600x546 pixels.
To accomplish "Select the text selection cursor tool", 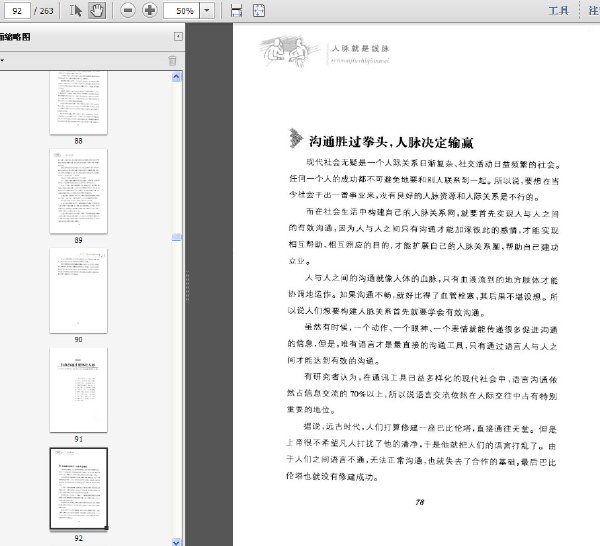I will [76, 10].
